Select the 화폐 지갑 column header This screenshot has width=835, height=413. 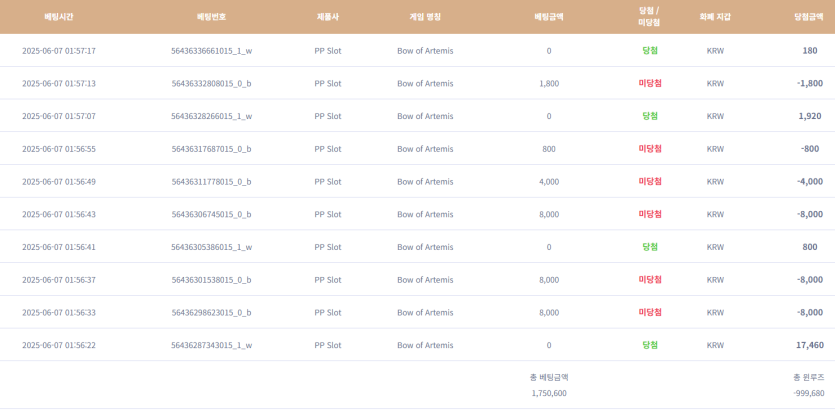click(715, 17)
